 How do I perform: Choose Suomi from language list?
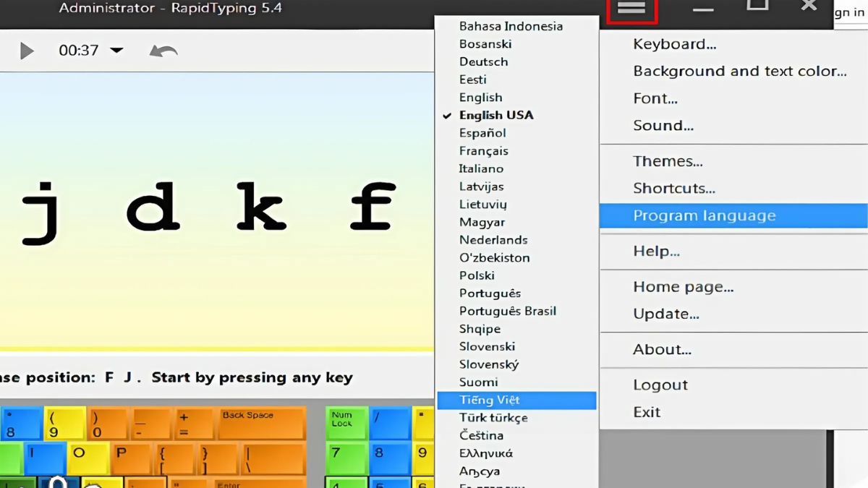click(x=478, y=382)
